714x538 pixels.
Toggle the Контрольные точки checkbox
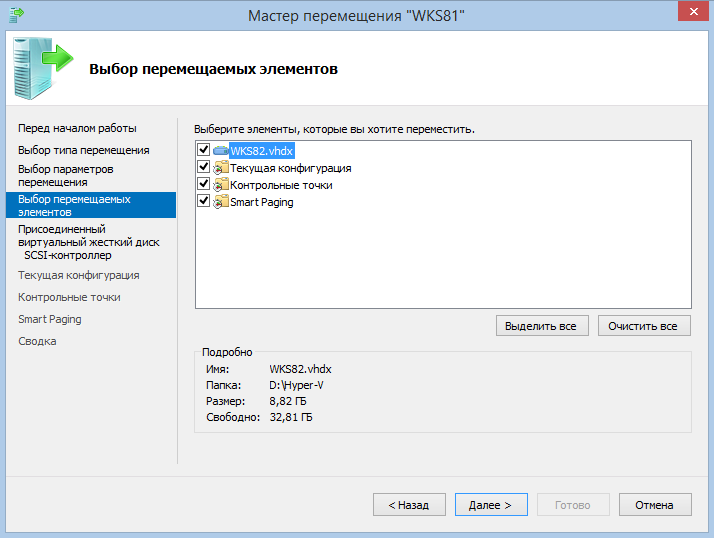tap(204, 185)
